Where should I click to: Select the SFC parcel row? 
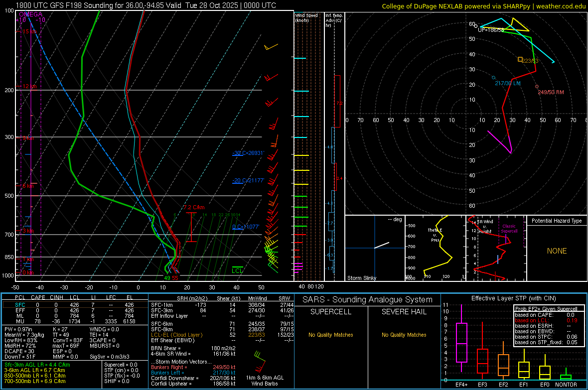point(75,305)
